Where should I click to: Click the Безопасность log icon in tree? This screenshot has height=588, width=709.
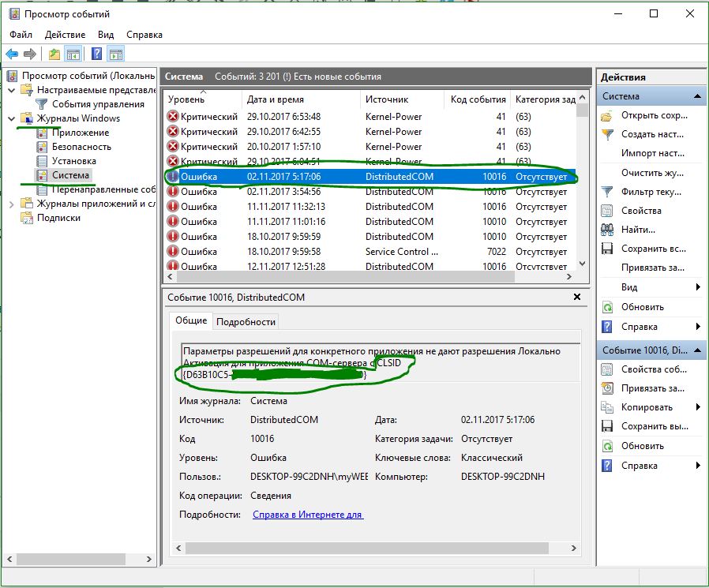[42, 147]
